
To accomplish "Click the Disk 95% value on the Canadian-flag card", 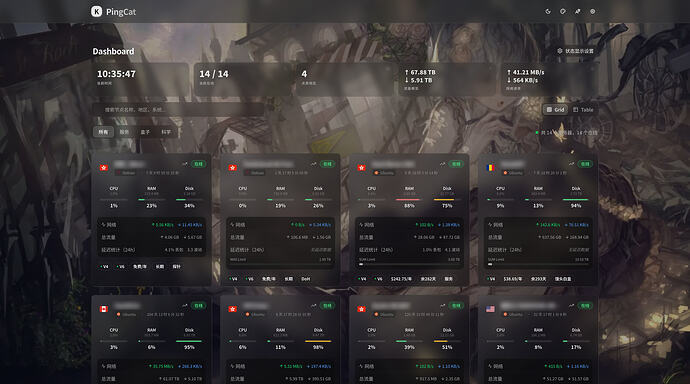I will (189, 347).
